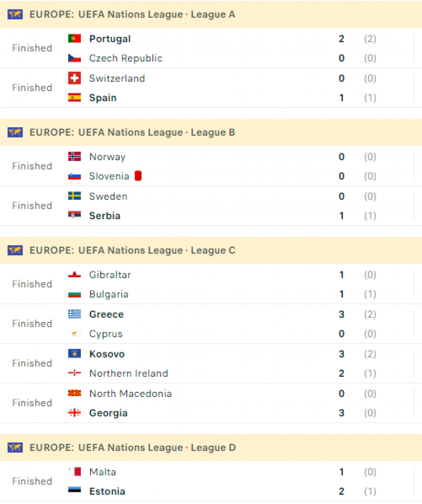The width and height of the screenshot is (422, 504).
Task: Click the Switzerland flag icon
Action: (x=75, y=78)
